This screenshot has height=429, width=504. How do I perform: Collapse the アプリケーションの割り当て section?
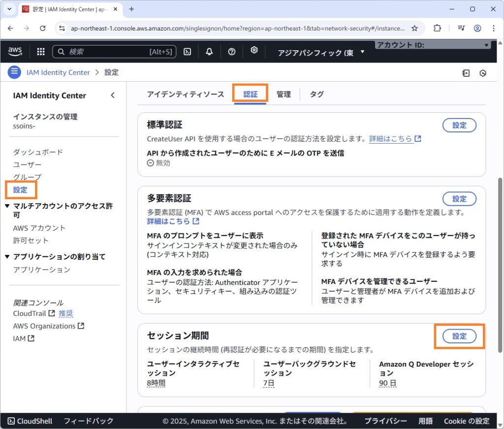(7, 257)
